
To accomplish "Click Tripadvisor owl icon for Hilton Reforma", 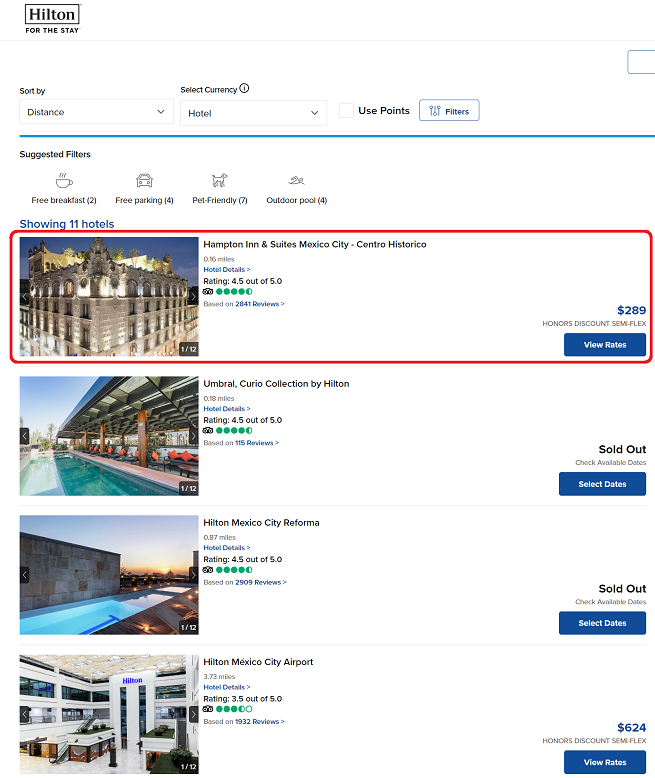I will click(x=208, y=570).
